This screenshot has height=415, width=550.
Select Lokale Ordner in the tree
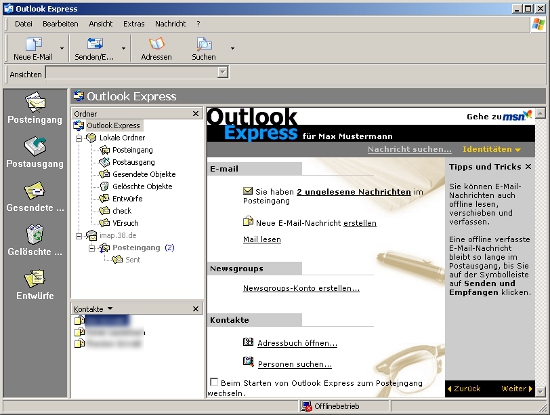pos(122,138)
